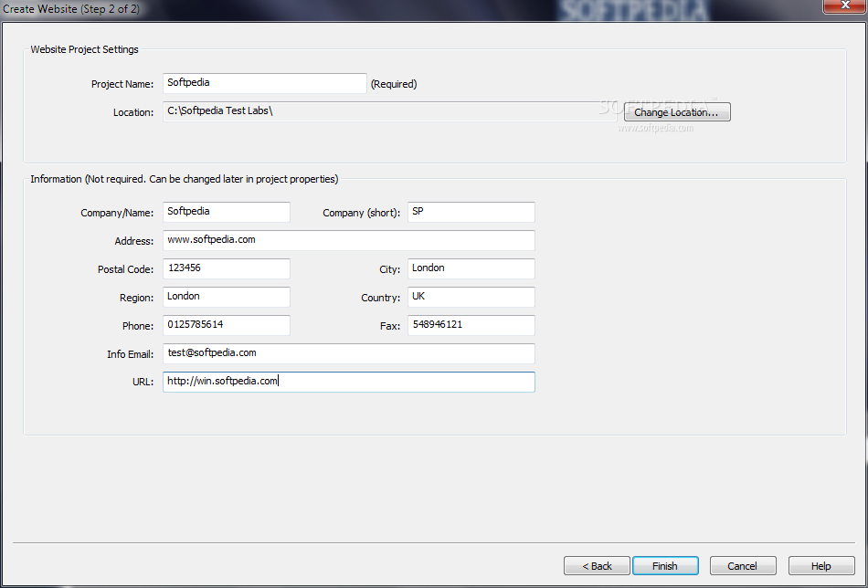Screen dimensions: 868x588
Task: Go back with the < Back button
Action: tap(597, 566)
